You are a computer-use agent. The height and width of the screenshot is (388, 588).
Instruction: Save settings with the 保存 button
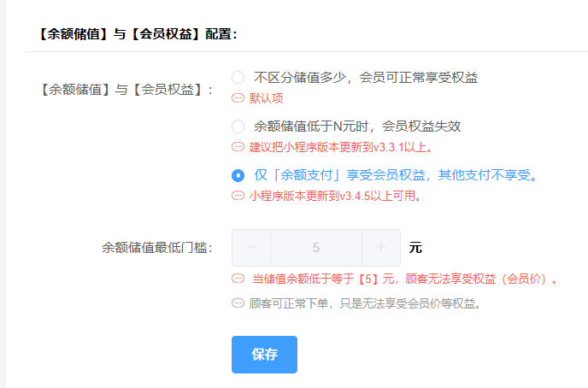click(x=264, y=355)
